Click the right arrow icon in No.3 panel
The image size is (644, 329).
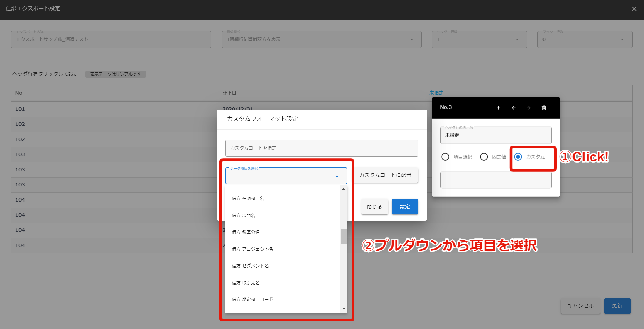tap(529, 108)
